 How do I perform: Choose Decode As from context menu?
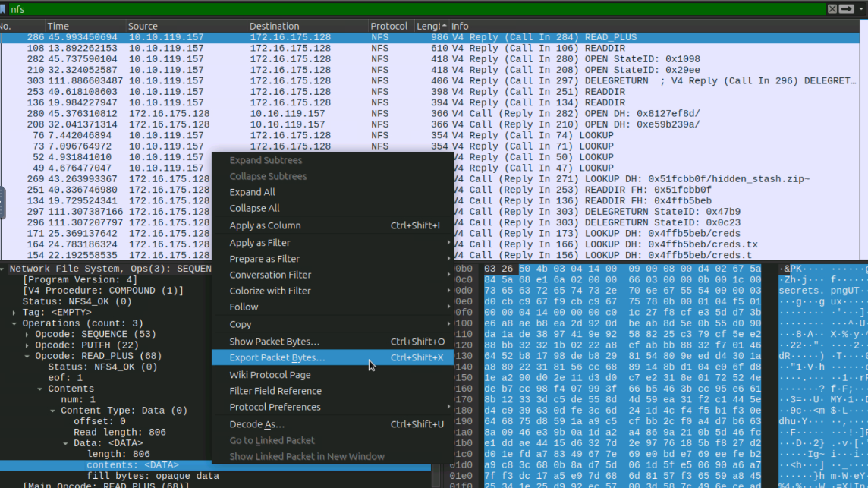[256, 424]
